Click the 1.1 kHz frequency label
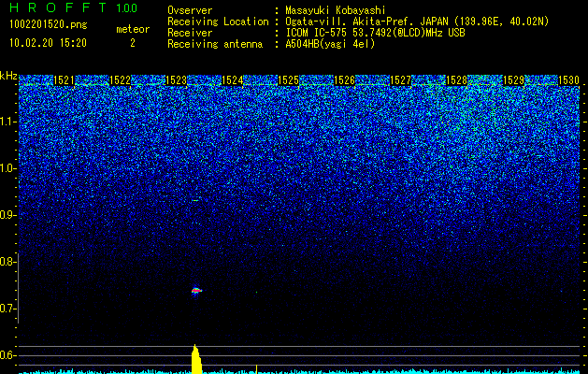Screen dimensions: 588x374 tap(7, 122)
